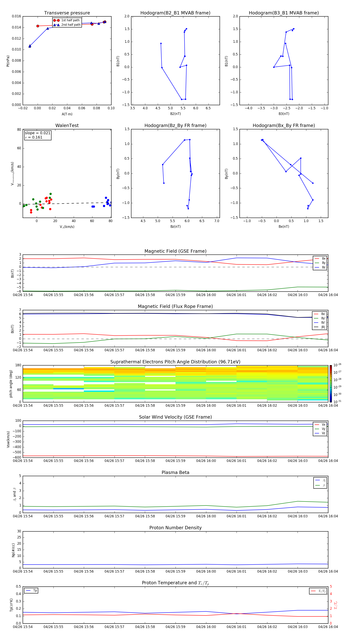Click the 'Pt(nPa)' y-axis label

coord(8,61)
